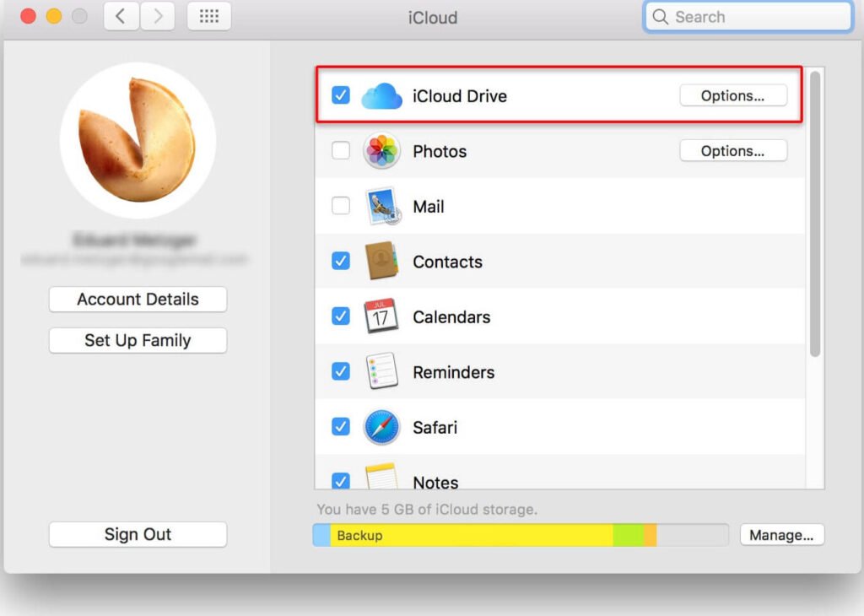Image resolution: width=864 pixels, height=616 pixels.
Task: Open iCloud Drive Options
Action: coord(733,95)
